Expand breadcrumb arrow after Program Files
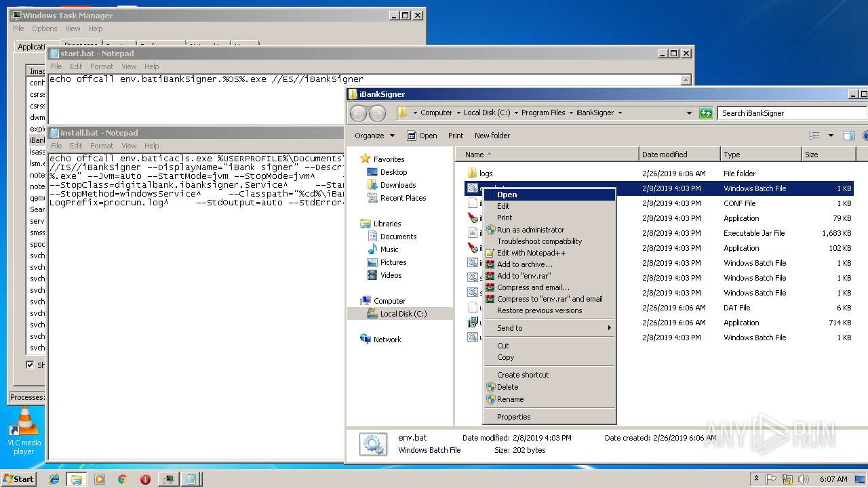The image size is (868, 488). coord(572,113)
